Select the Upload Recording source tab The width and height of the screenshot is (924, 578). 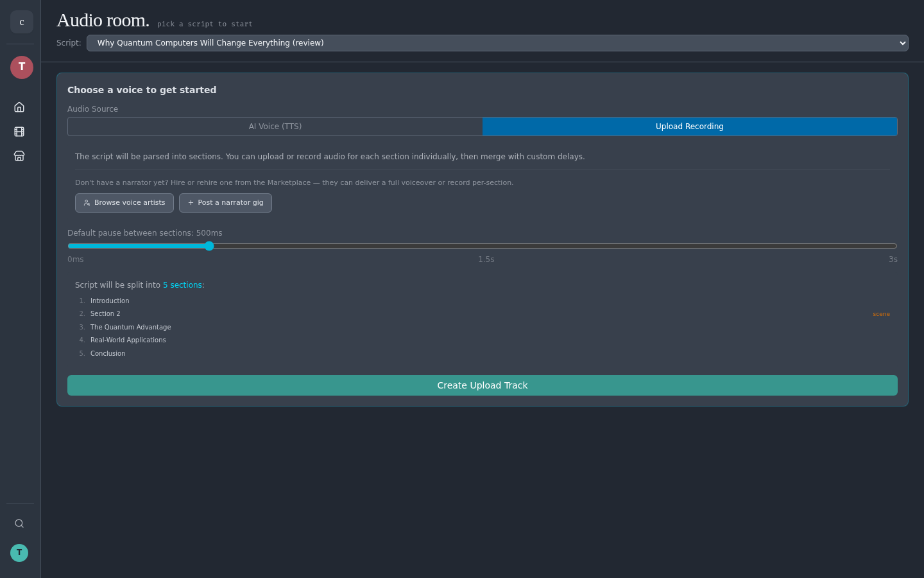690,127
